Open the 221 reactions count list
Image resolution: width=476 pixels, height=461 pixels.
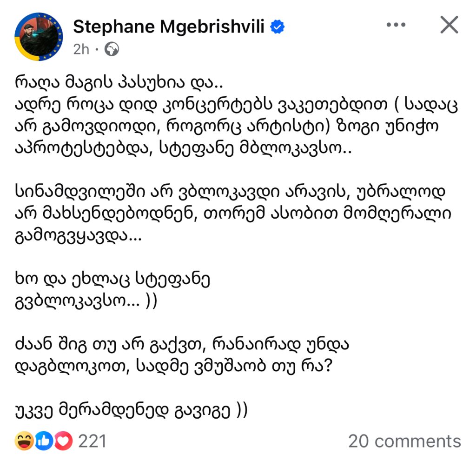tap(92, 441)
